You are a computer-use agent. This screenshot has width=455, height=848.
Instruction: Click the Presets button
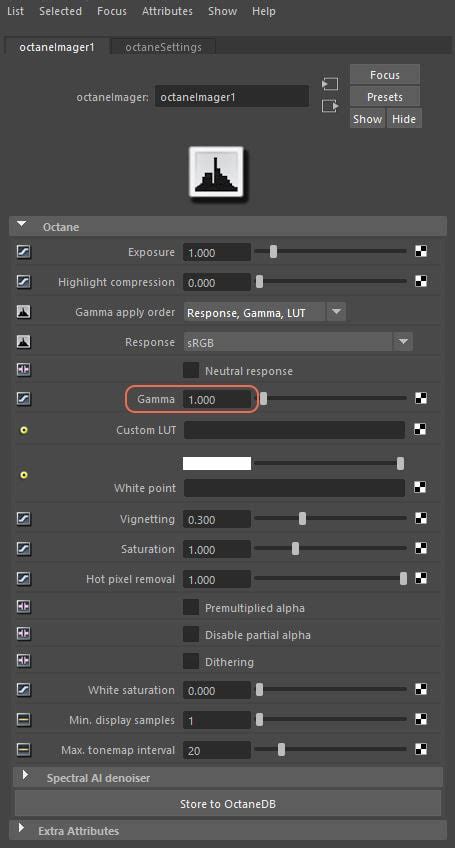[385, 97]
